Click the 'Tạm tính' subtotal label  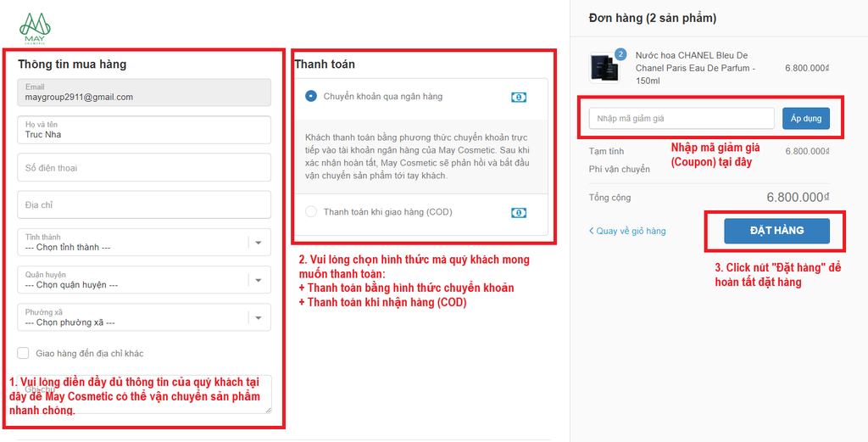(x=607, y=151)
